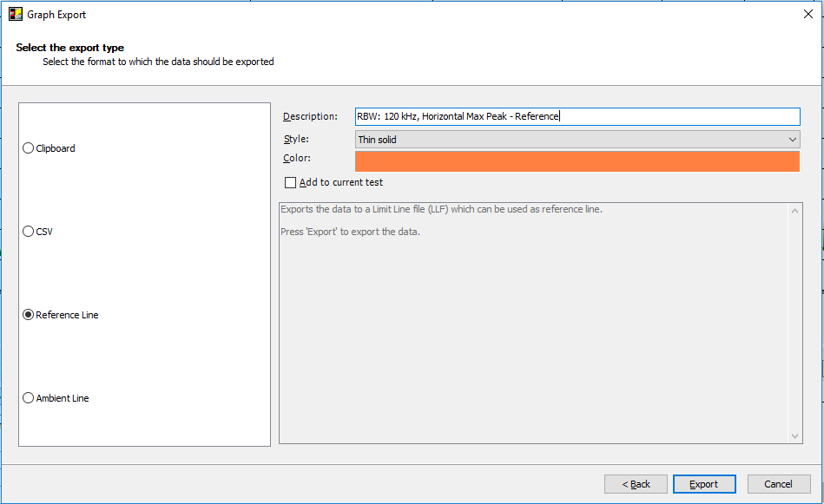The height and width of the screenshot is (504, 824).
Task: Click the Graph Export title bar icon
Action: pos(16,15)
